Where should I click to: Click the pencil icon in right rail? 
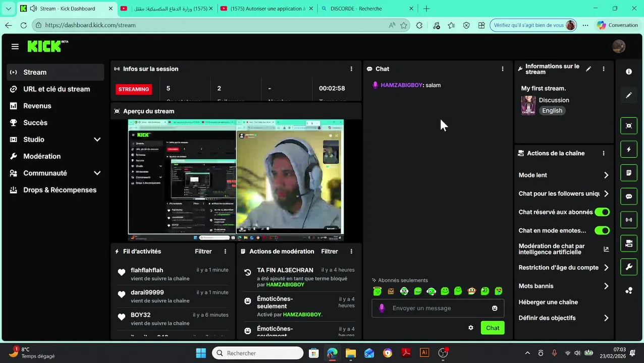pos(629,95)
